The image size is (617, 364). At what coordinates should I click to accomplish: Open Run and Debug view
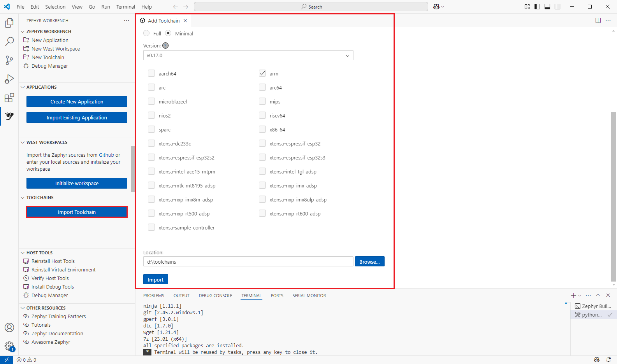point(9,79)
